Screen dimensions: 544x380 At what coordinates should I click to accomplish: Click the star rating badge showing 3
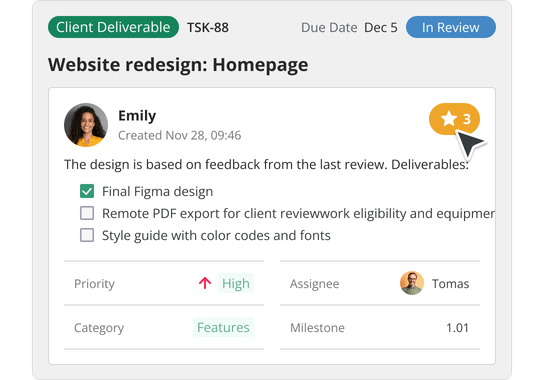tap(454, 119)
